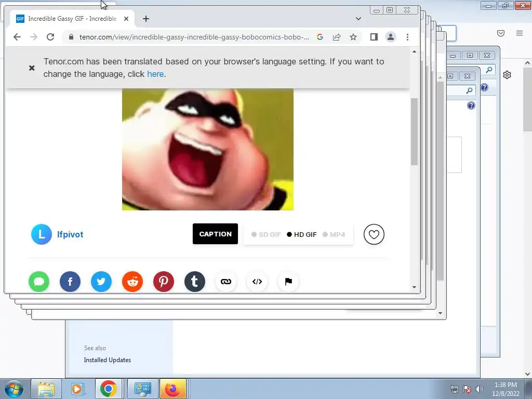Open lfpivot profile avatar
Viewport: 532px width, 399px height.
pyautogui.click(x=42, y=234)
